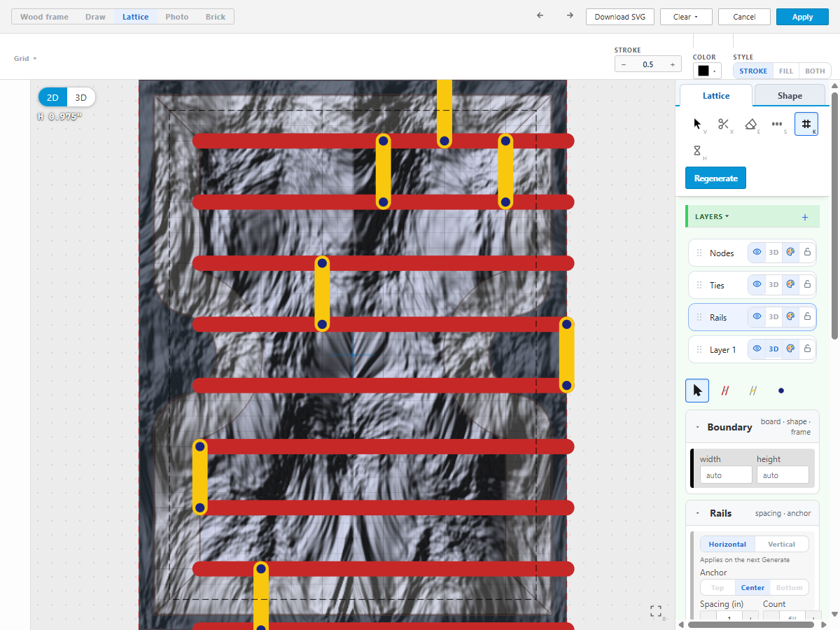
Task: Lock the Nodes layer
Action: click(x=807, y=253)
